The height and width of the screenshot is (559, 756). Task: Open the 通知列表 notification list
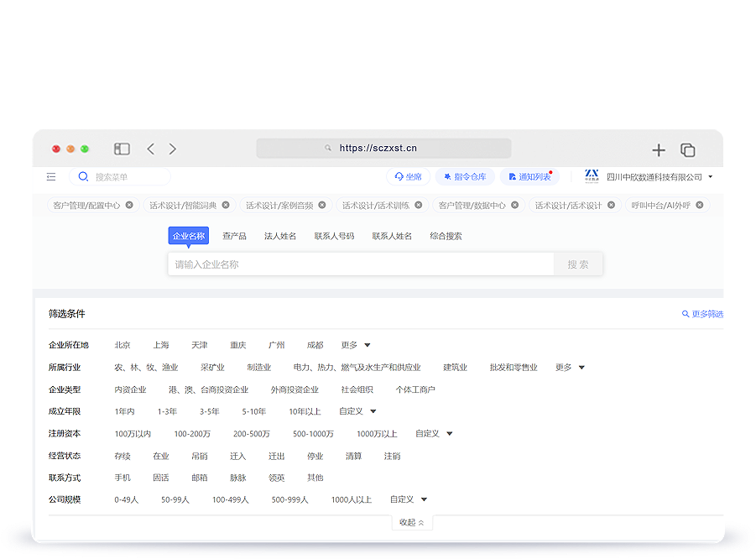[530, 177]
